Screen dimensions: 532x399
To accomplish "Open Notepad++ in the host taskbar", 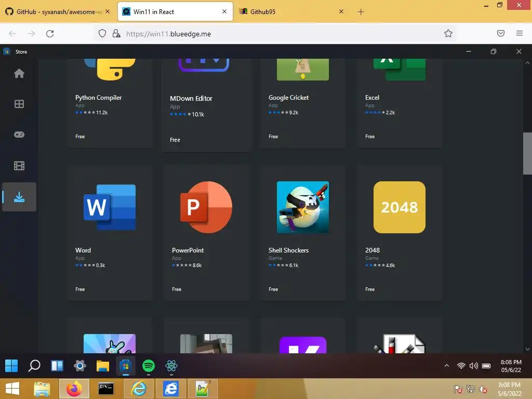I will [x=203, y=389].
